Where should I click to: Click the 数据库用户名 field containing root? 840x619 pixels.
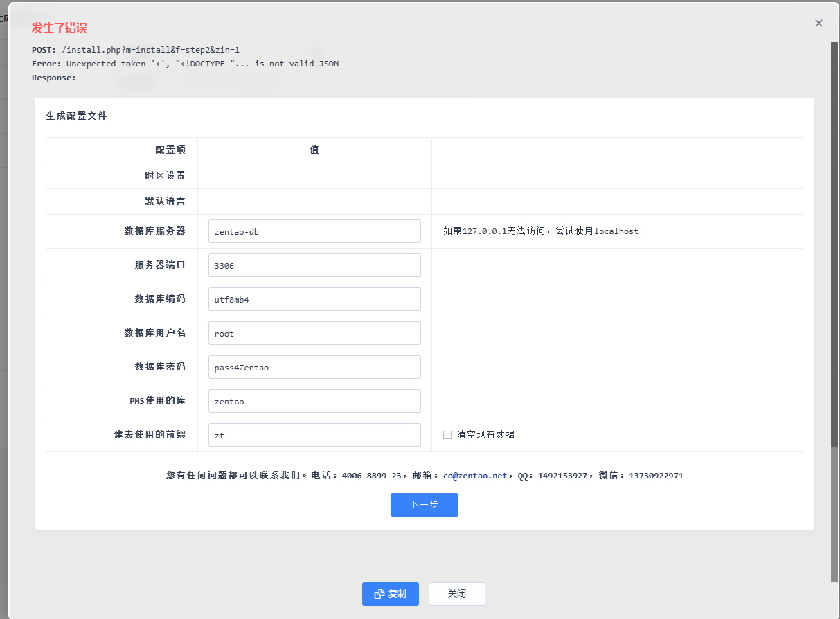tap(314, 333)
